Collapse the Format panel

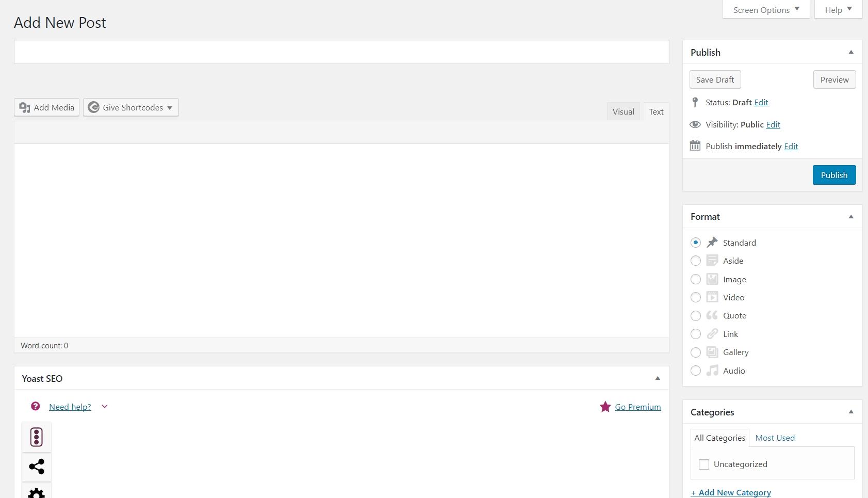[x=851, y=217]
